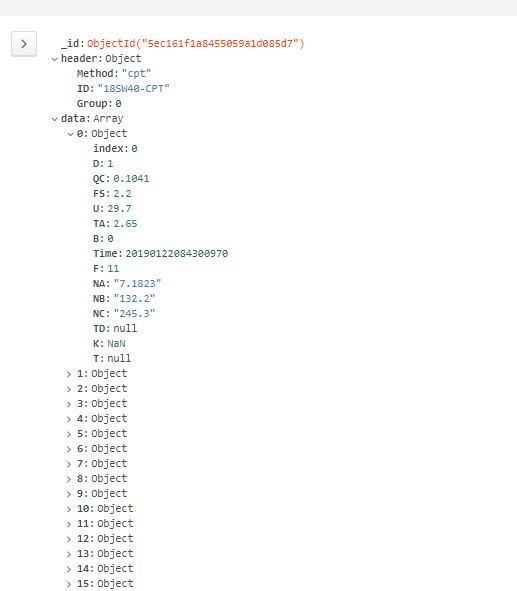This screenshot has height=591, width=517.
Task: Click the U value 29.7
Action: point(119,209)
